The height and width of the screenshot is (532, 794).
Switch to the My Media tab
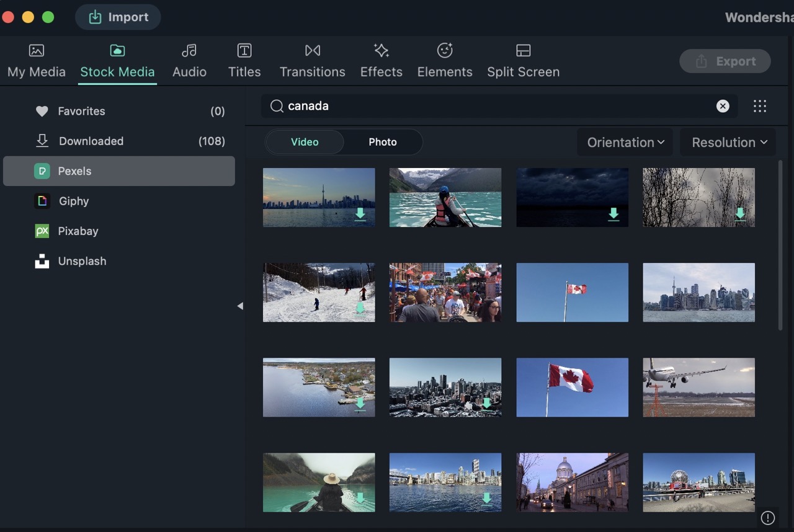[36, 60]
